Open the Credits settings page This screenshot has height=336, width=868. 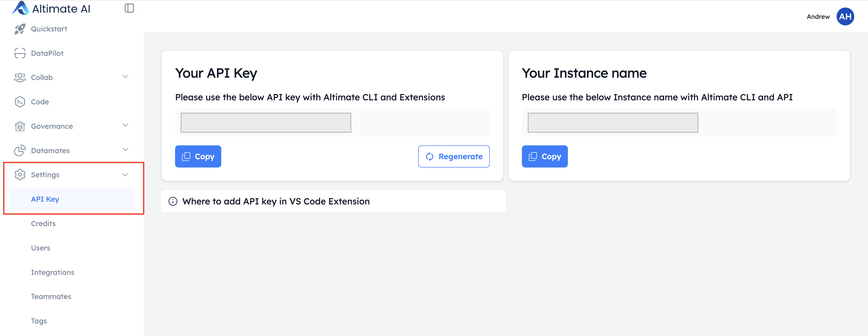tap(43, 223)
